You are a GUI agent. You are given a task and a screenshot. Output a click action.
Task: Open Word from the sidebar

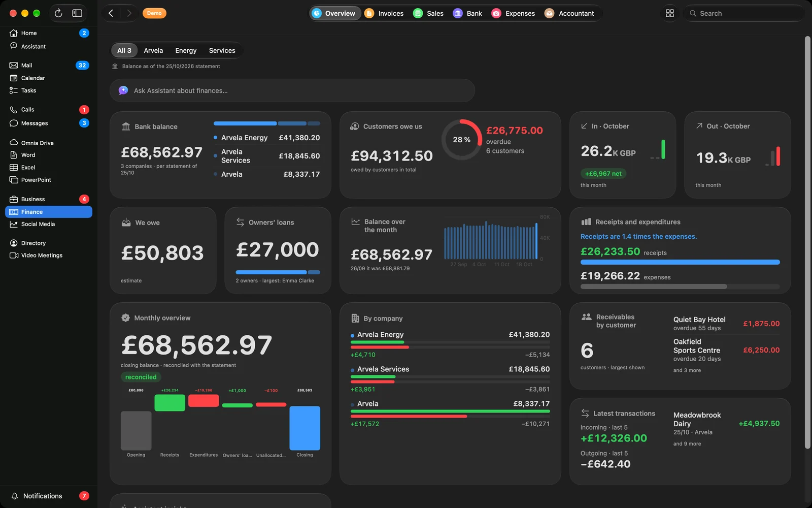pyautogui.click(x=49, y=155)
